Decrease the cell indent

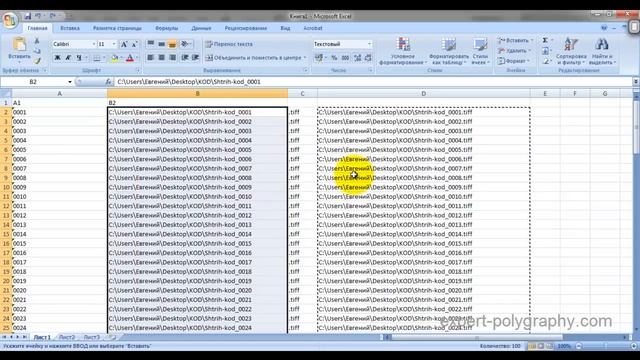click(x=185, y=58)
